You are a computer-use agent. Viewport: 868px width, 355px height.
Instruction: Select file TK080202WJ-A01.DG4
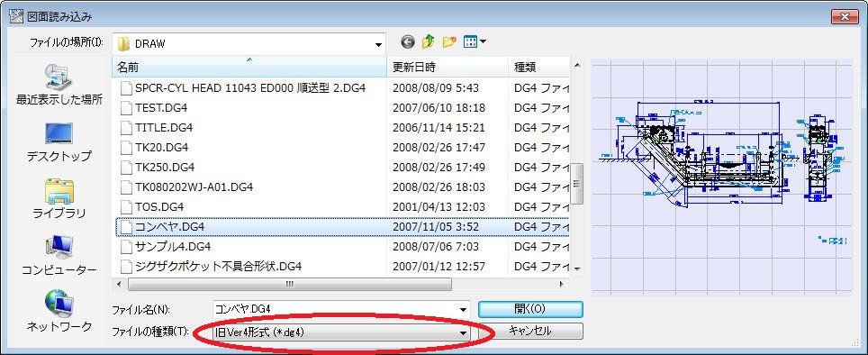click(194, 187)
